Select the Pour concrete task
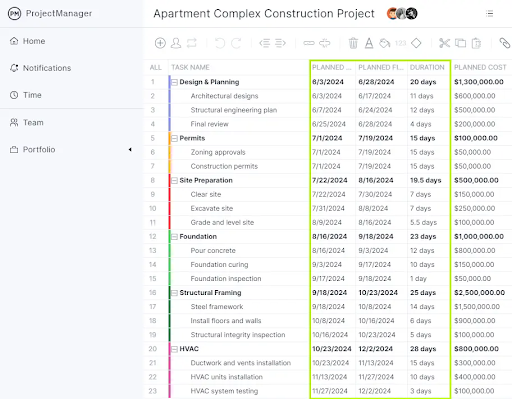Viewport: 512px width, 399px height. pyautogui.click(x=213, y=251)
